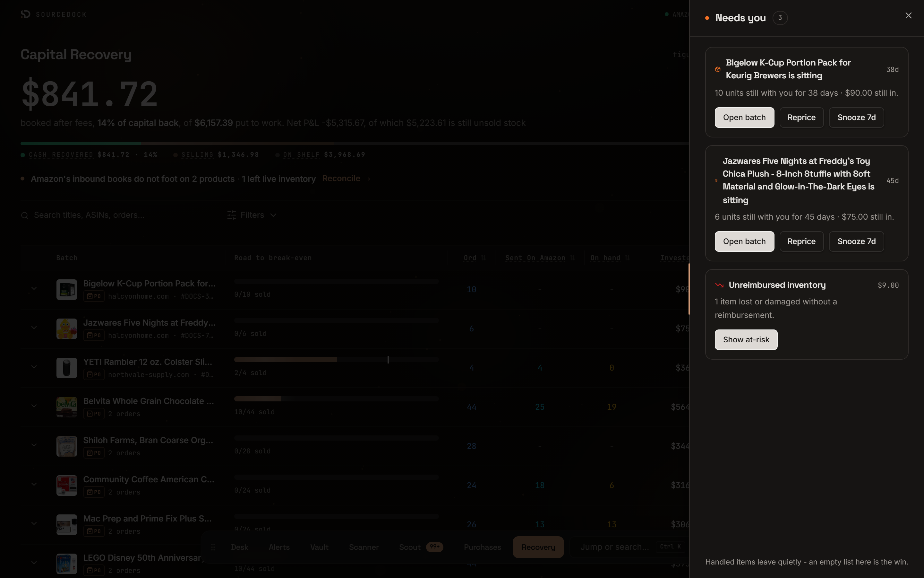
Task: Click the SourceDock logo icon
Action: pyautogui.click(x=26, y=14)
